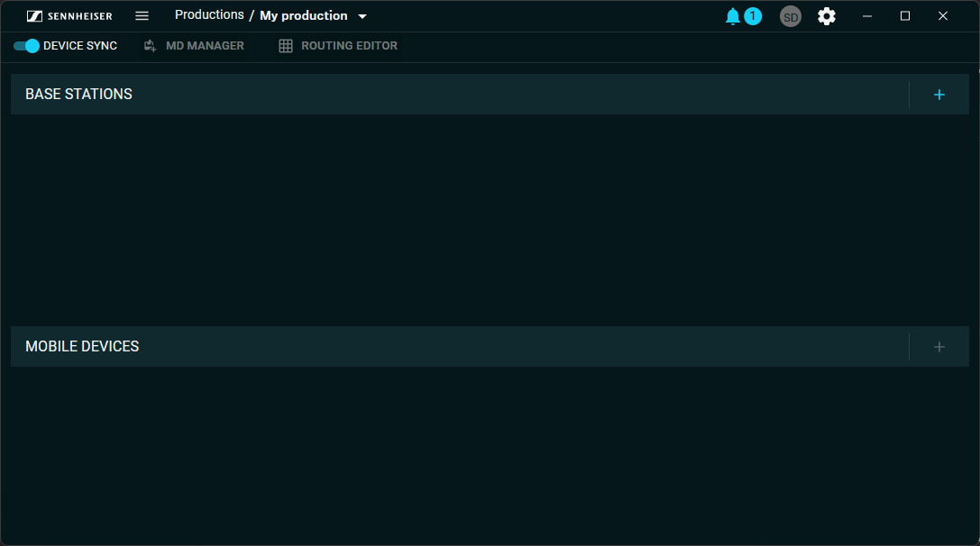Open the Routing Editor tab label
The image size is (980, 546).
tap(349, 46)
